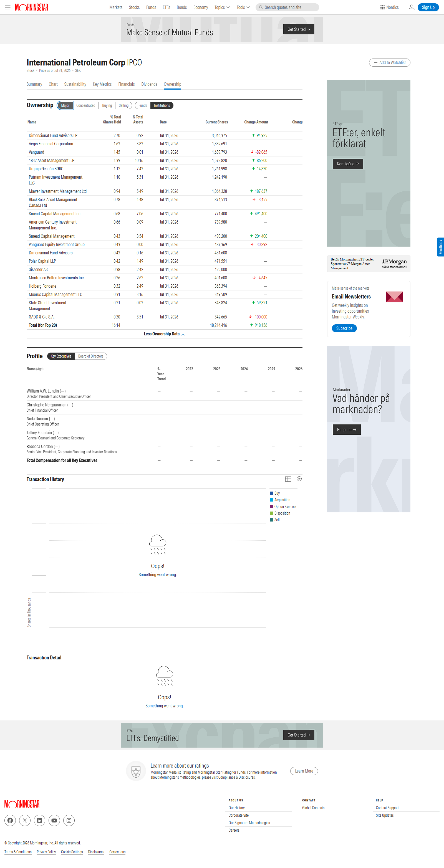Open the Nordics region apps grid
Screen dimensions: 444x868
coord(389,7)
